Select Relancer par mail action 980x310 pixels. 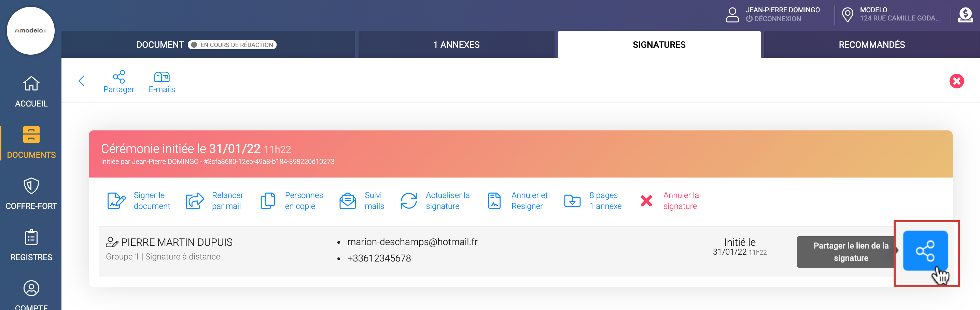214,200
